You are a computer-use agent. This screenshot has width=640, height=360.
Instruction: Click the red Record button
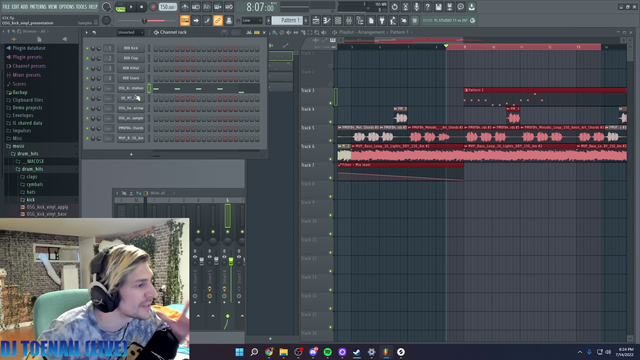[x=153, y=7]
